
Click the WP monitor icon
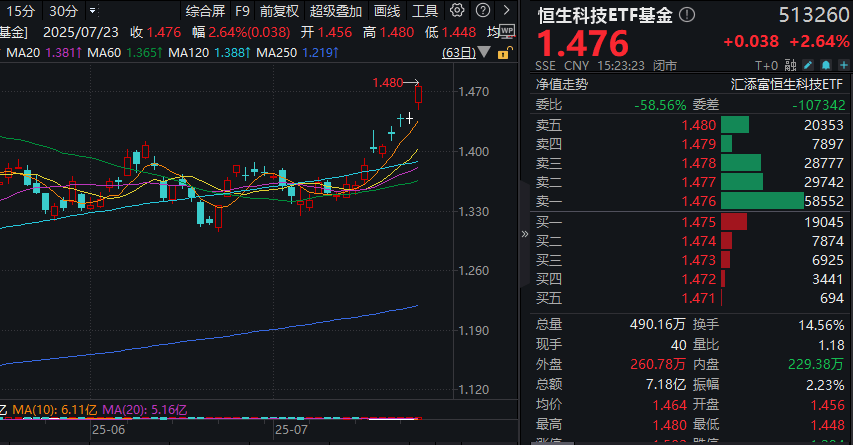coord(507,31)
